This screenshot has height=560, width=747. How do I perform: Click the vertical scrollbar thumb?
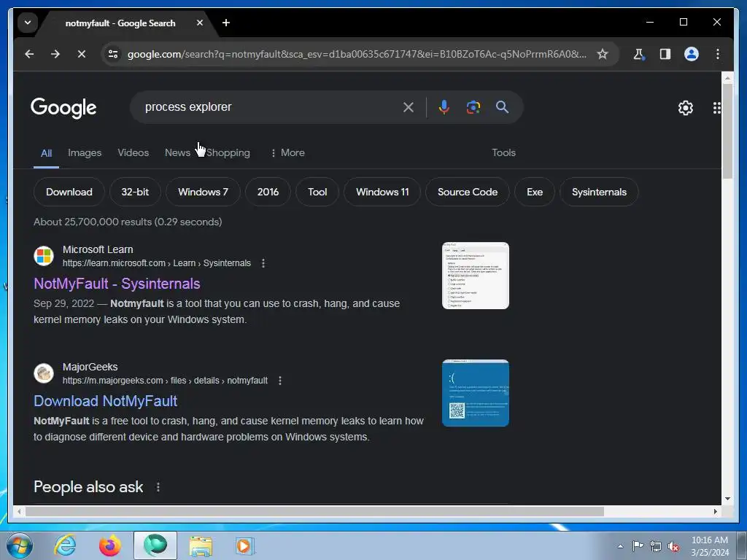[727, 131]
